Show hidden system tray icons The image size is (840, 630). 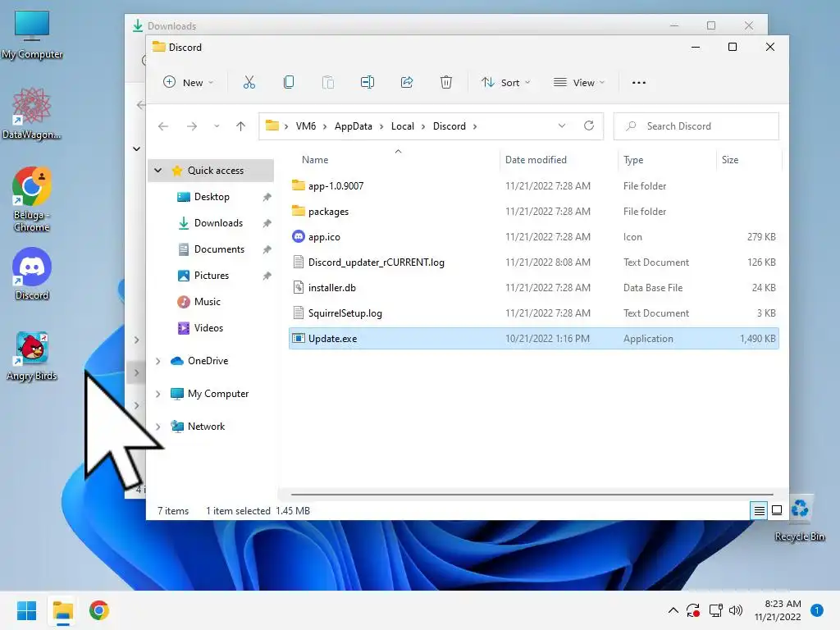pyautogui.click(x=673, y=610)
